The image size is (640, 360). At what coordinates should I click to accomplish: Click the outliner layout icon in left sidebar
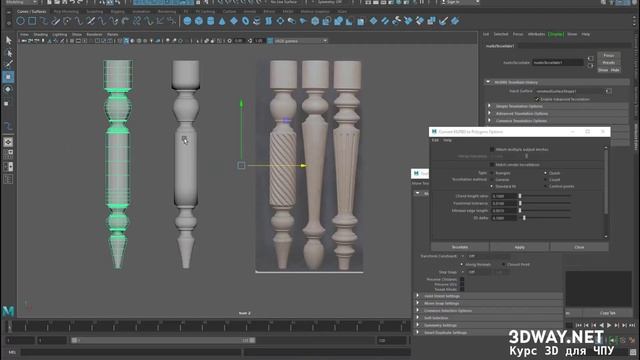click(8, 180)
